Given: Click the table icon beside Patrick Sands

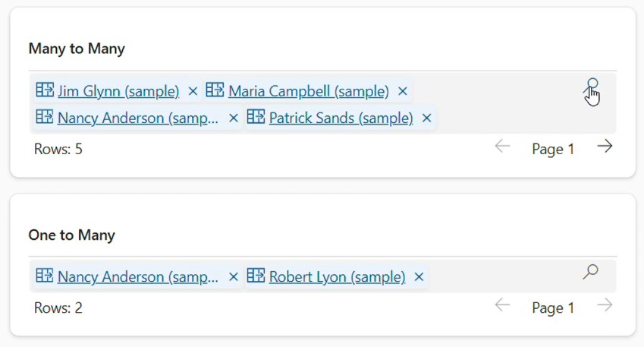Looking at the screenshot, I should click(256, 117).
